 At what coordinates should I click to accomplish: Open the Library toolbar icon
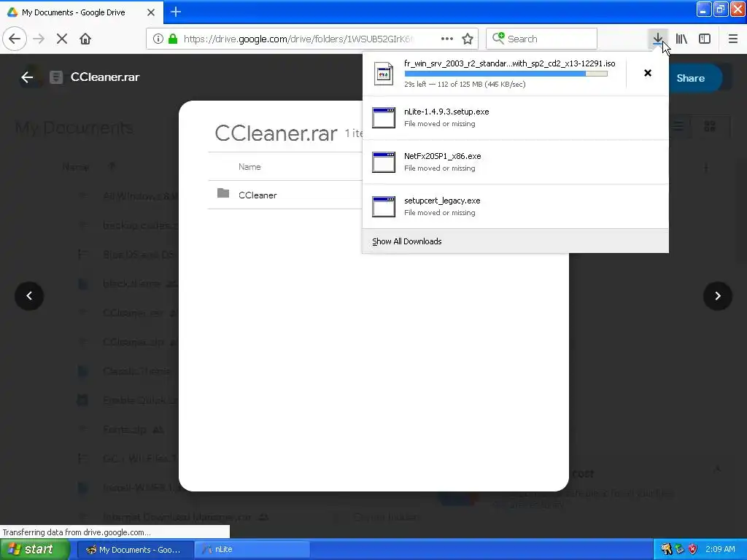tap(682, 39)
